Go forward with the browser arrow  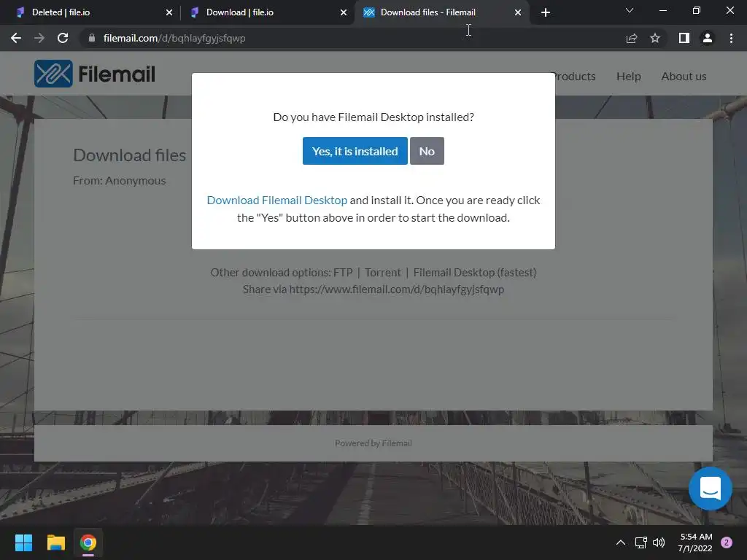[x=39, y=38]
